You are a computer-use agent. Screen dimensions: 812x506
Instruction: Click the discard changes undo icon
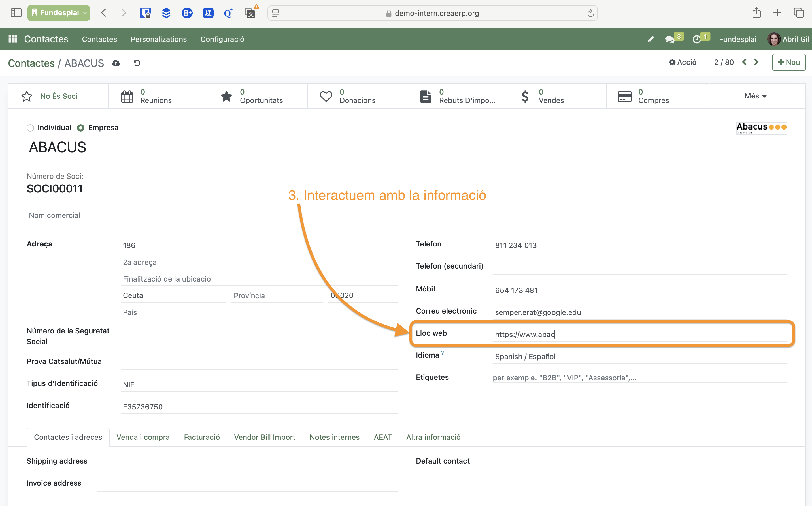pos(137,63)
